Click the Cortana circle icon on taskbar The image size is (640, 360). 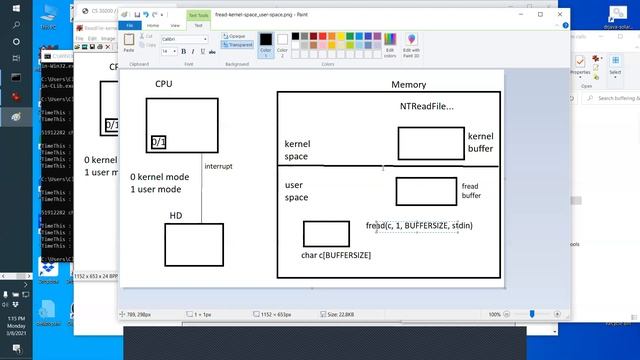16,42
